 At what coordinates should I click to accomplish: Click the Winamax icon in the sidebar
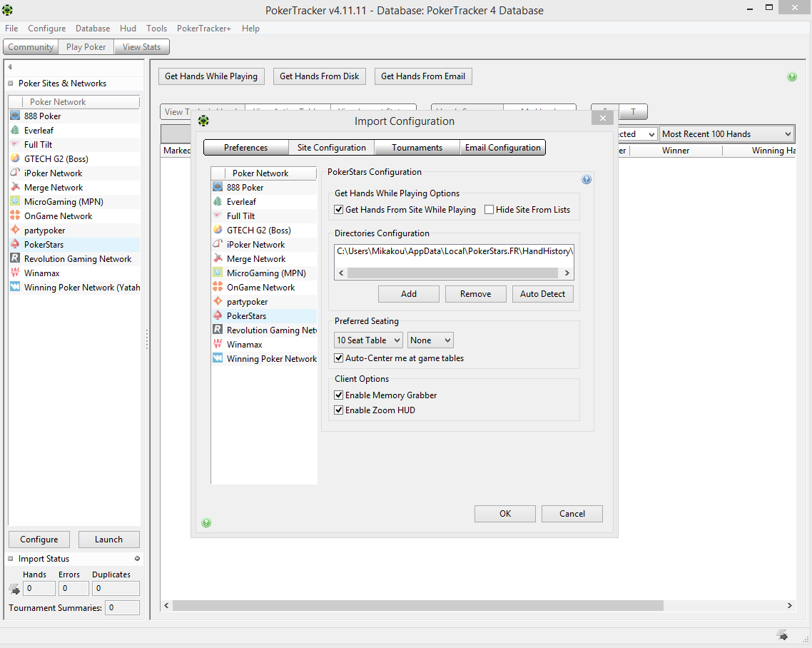point(15,273)
